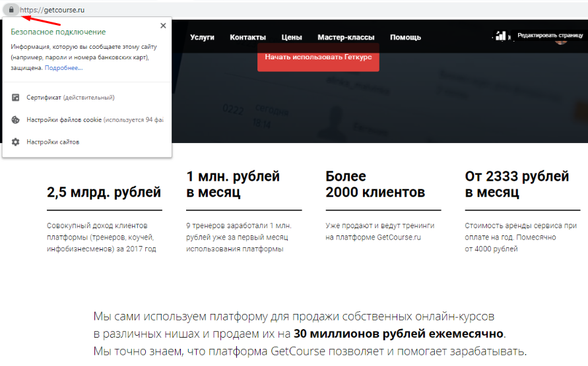This screenshot has width=588, height=366.
Task: Open the Цены menu item
Action: point(292,37)
